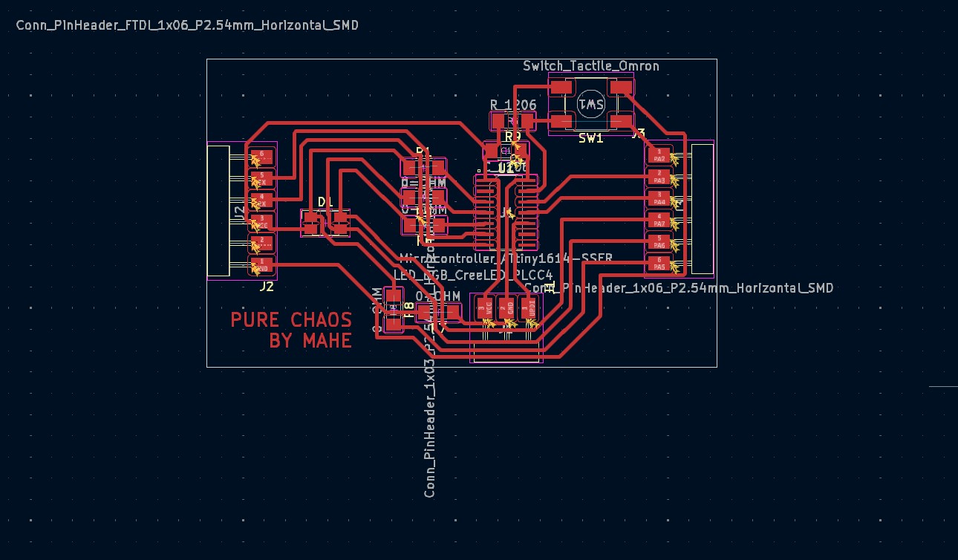
Task: Select the bottom-left pad of switch SW1
Action: tap(561, 120)
